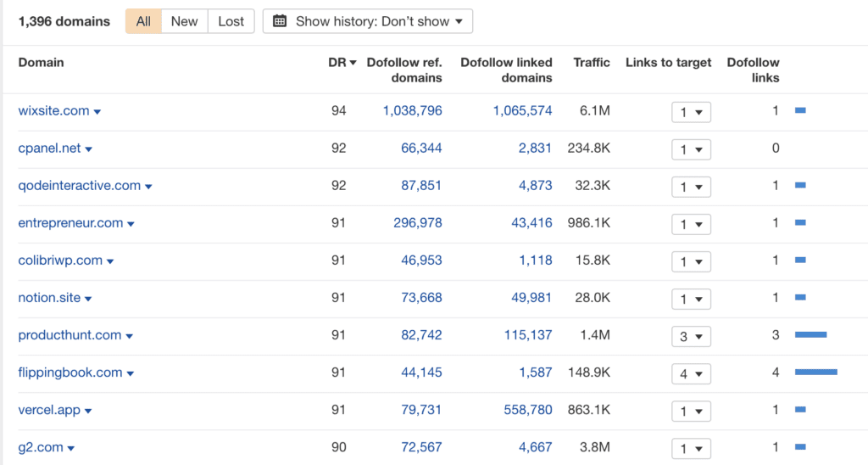Click notion.site linked domains value 49,981

pos(531,298)
